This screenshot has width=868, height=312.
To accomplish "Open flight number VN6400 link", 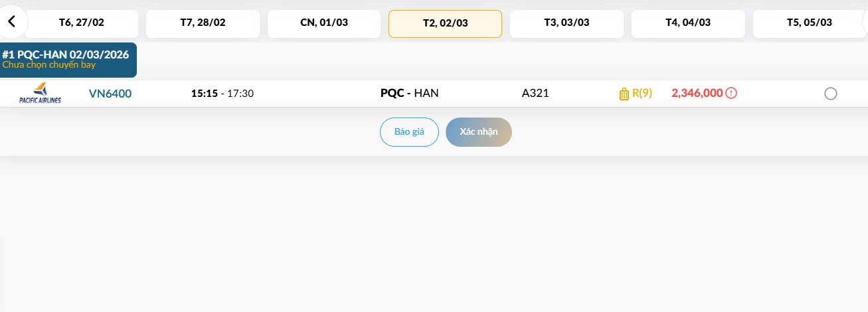I will click(x=110, y=94).
